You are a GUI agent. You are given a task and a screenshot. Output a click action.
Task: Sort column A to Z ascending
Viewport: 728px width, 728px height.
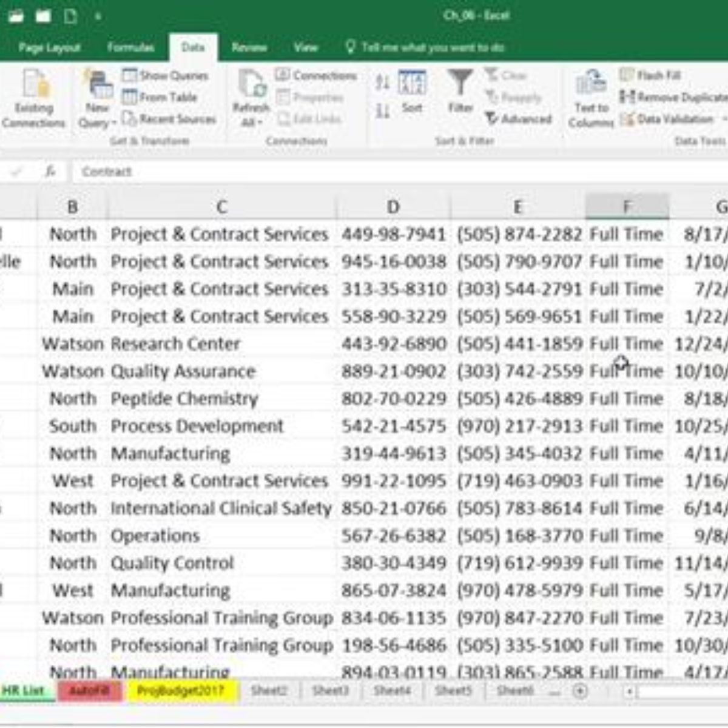point(383,82)
